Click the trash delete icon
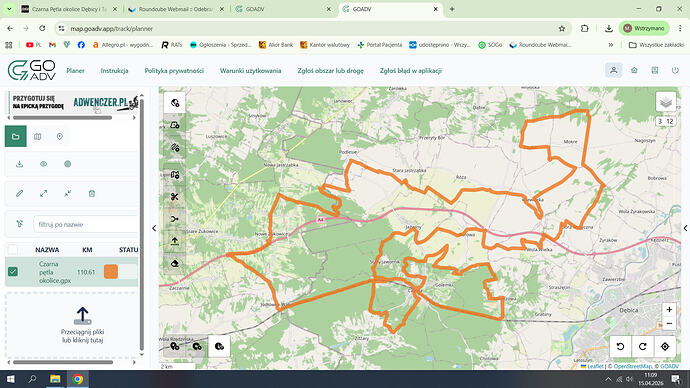Viewport: 690px width, 388px height. 92,194
